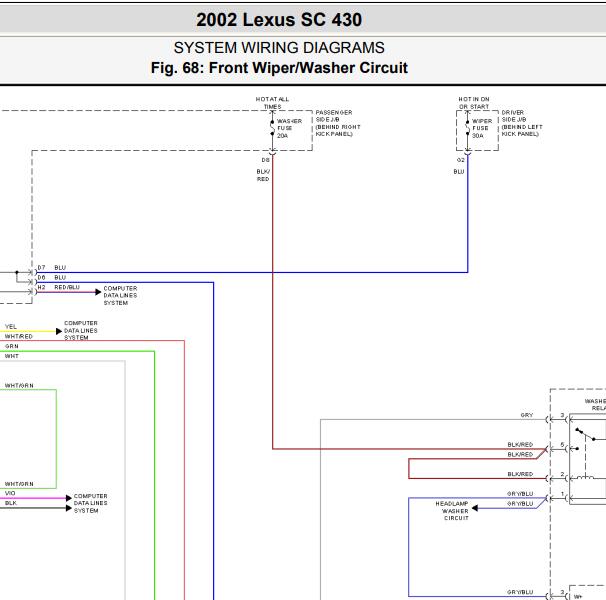The width and height of the screenshot is (606, 600).
Task: Click the 'H2' connector pin label
Action: [41, 287]
